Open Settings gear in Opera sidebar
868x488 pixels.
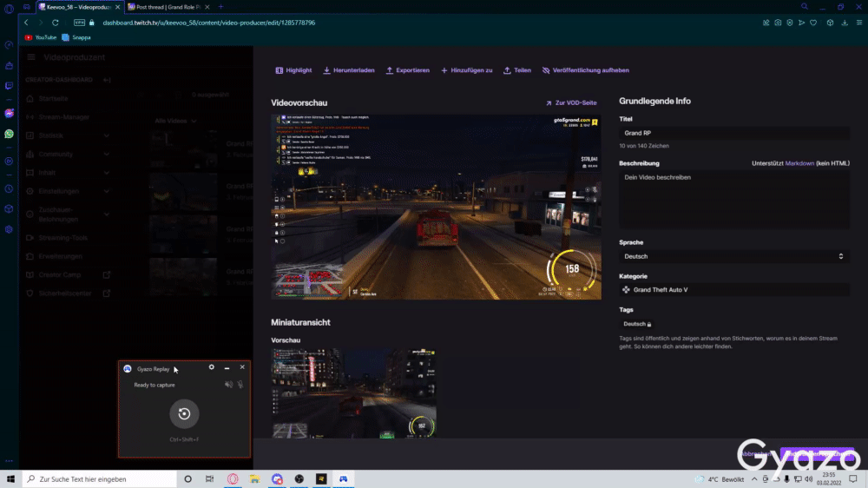(9, 229)
